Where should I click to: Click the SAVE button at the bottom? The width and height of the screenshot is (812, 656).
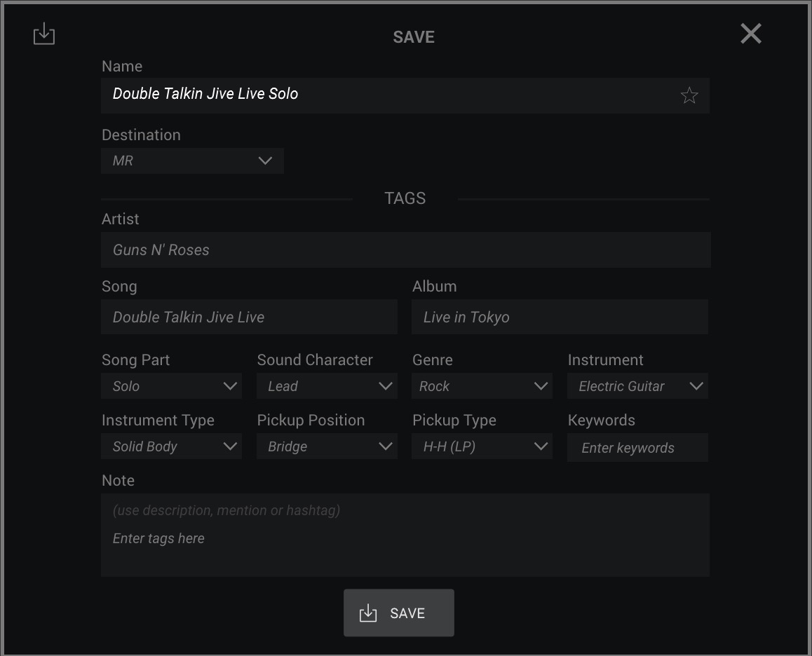(x=399, y=613)
